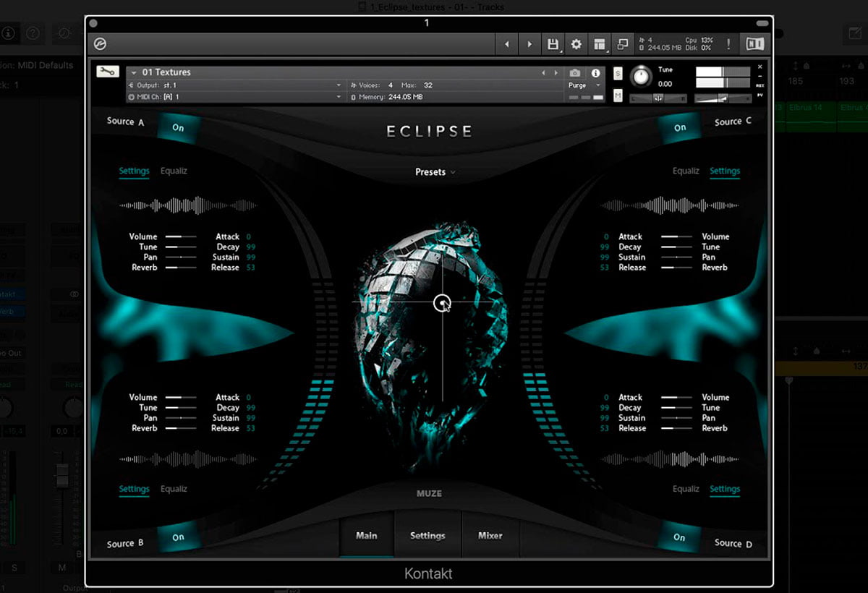Image resolution: width=868 pixels, height=593 pixels.
Task: Go to the next preset with the right arrow
Action: 529,44
